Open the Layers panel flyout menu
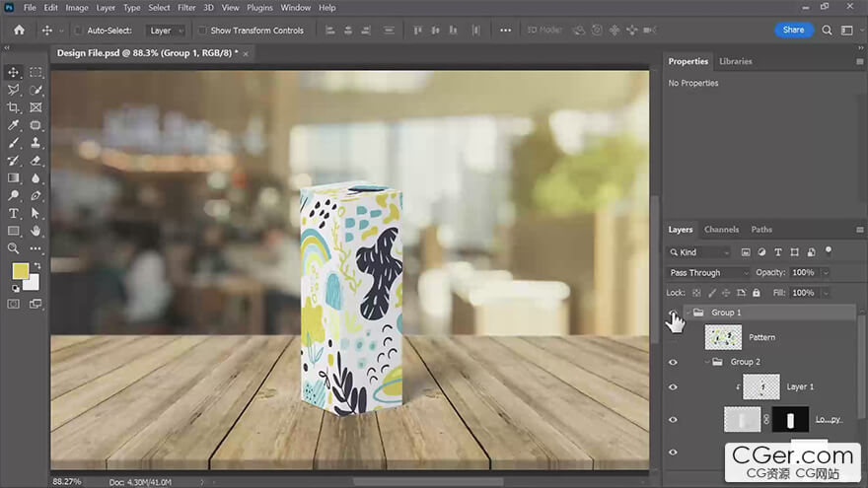The height and width of the screenshot is (488, 868). click(x=859, y=230)
